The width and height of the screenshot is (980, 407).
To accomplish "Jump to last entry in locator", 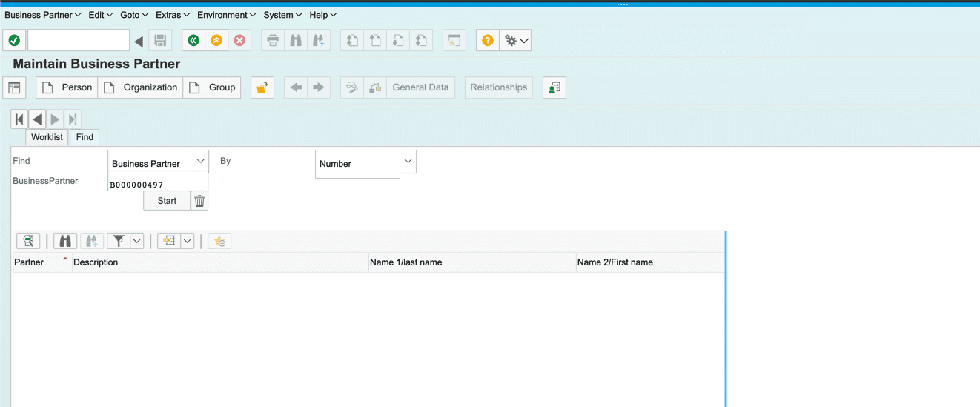I will 73,119.
